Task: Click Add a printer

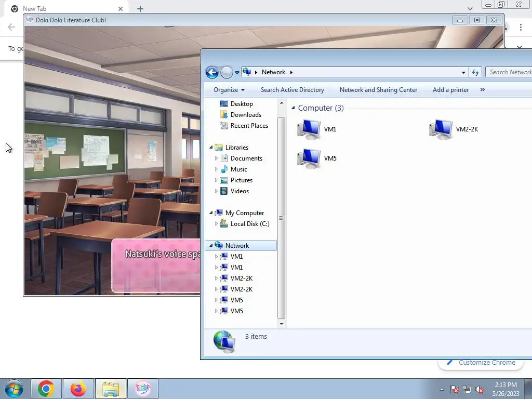Action: (x=450, y=90)
